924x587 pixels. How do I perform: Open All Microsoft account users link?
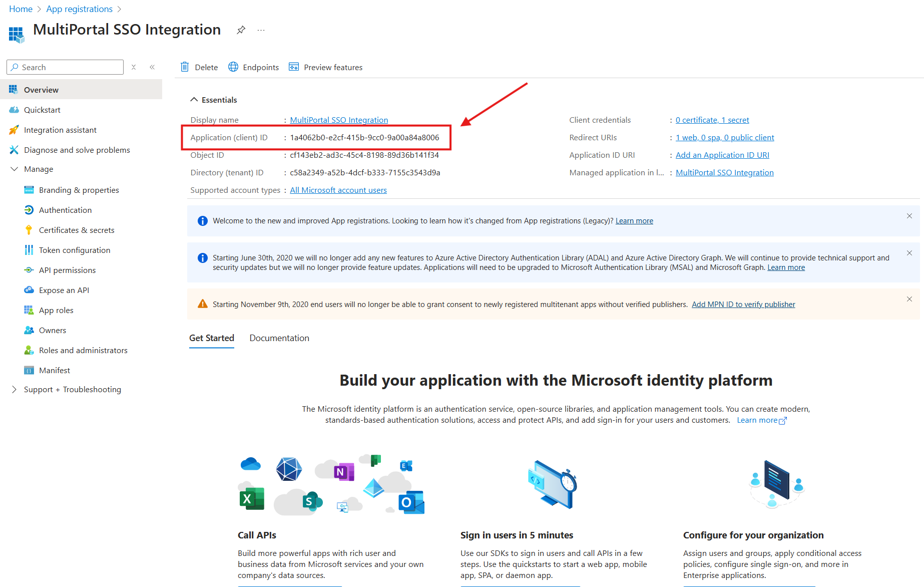point(338,190)
